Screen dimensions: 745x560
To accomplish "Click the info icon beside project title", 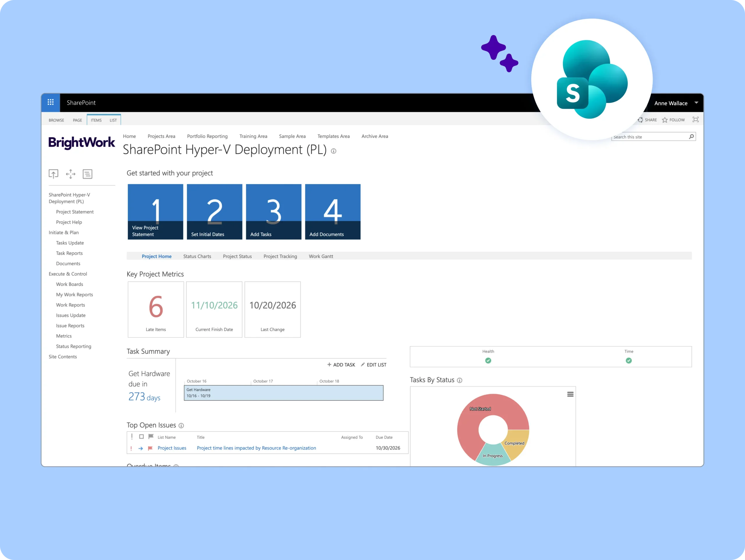I will (334, 151).
